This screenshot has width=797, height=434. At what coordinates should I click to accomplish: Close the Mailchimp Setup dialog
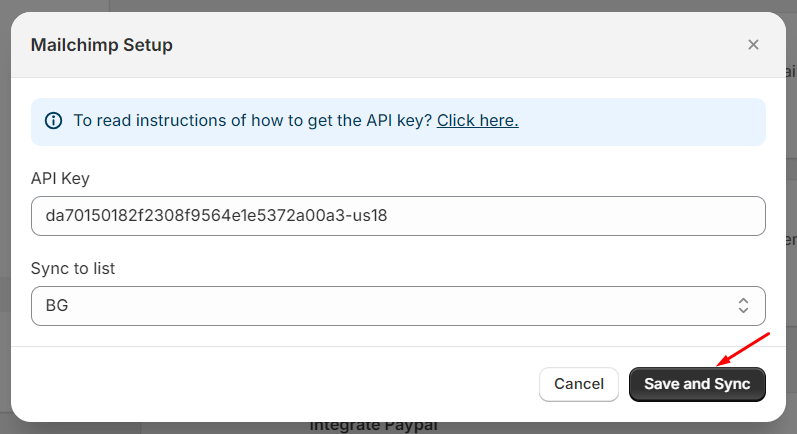tap(753, 45)
